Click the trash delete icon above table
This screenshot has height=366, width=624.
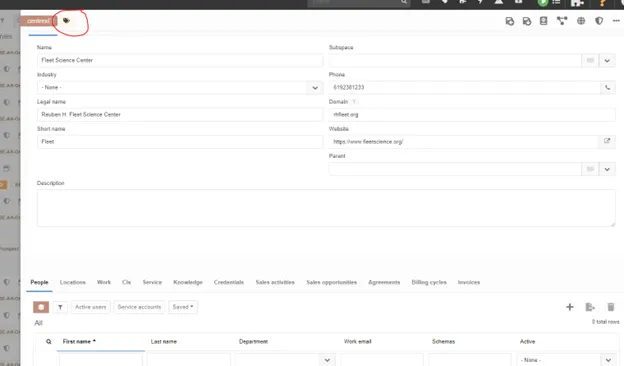[x=610, y=307]
